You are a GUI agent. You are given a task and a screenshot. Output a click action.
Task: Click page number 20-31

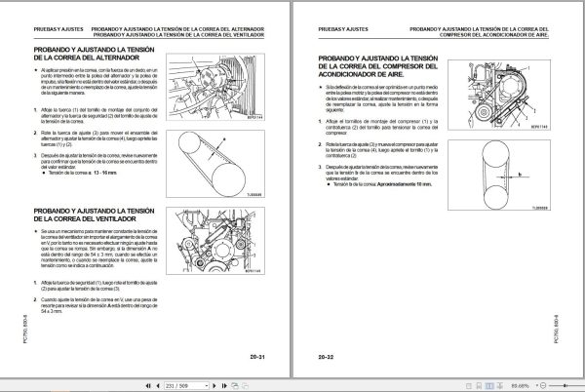(x=257, y=357)
